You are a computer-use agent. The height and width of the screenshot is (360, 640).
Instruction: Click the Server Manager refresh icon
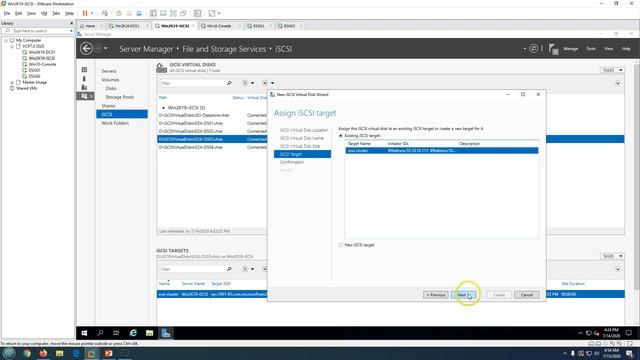coord(533,49)
